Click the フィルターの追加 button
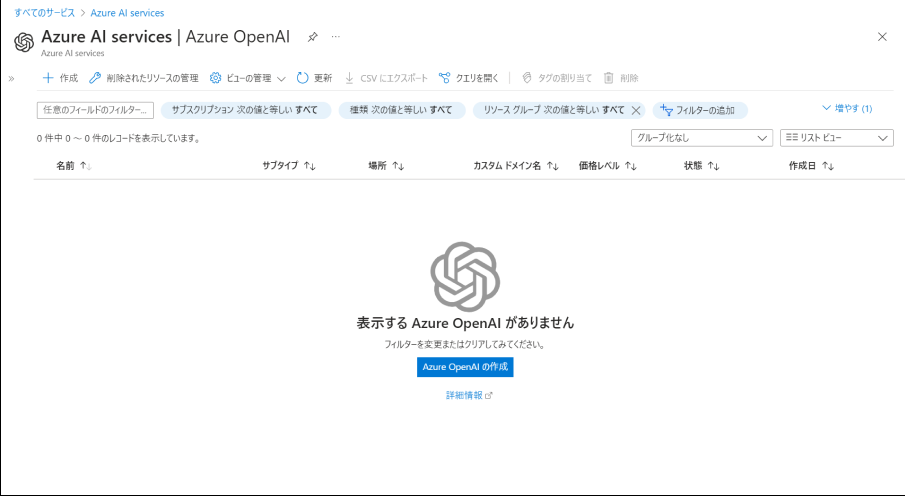Viewport: 905px width, 496px height. click(700, 110)
